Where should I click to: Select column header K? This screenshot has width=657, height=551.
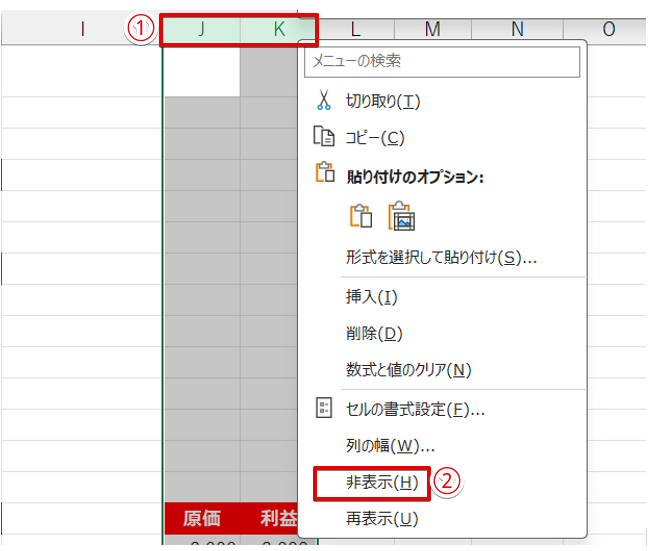[279, 29]
